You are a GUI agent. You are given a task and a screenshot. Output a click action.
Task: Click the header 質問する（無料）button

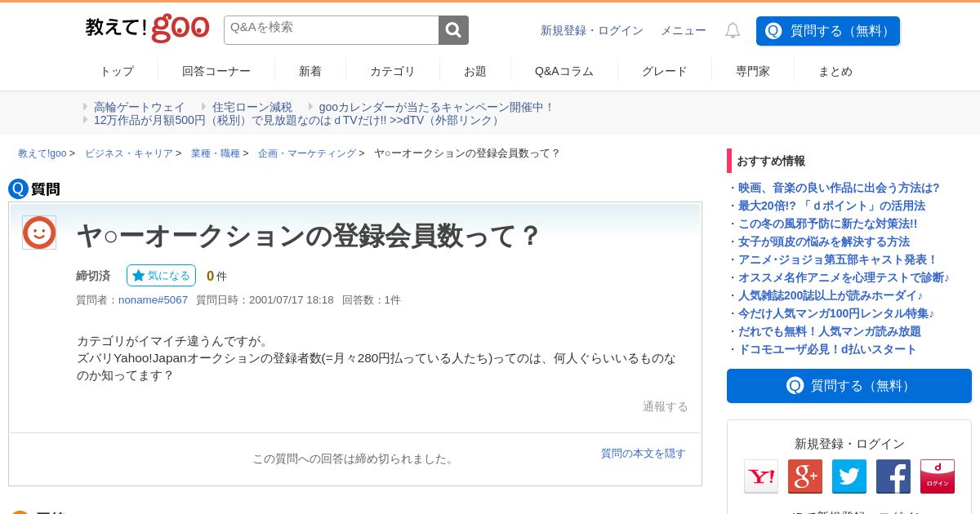pos(828,31)
